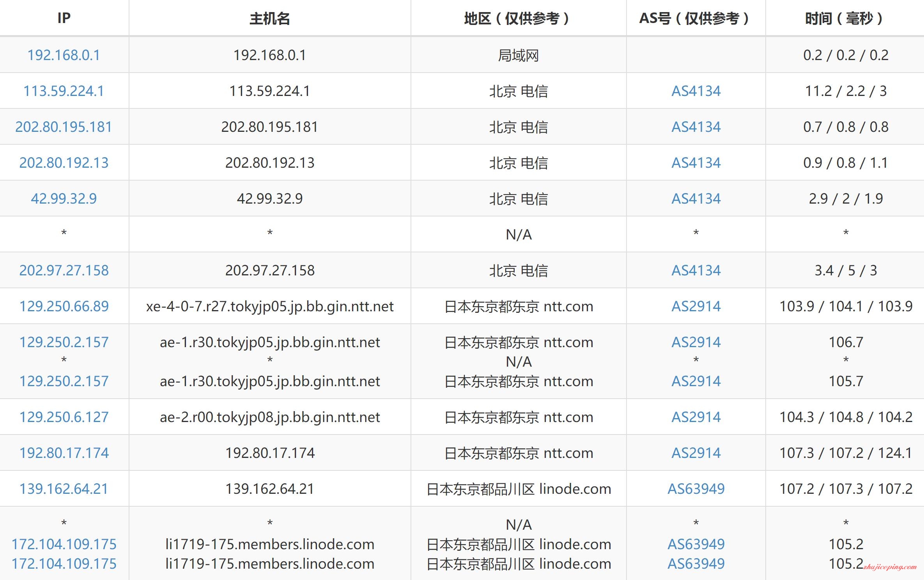Select the time value 11.2 / 2.2 / 3
Image resolution: width=924 pixels, height=580 pixels.
pos(846,91)
